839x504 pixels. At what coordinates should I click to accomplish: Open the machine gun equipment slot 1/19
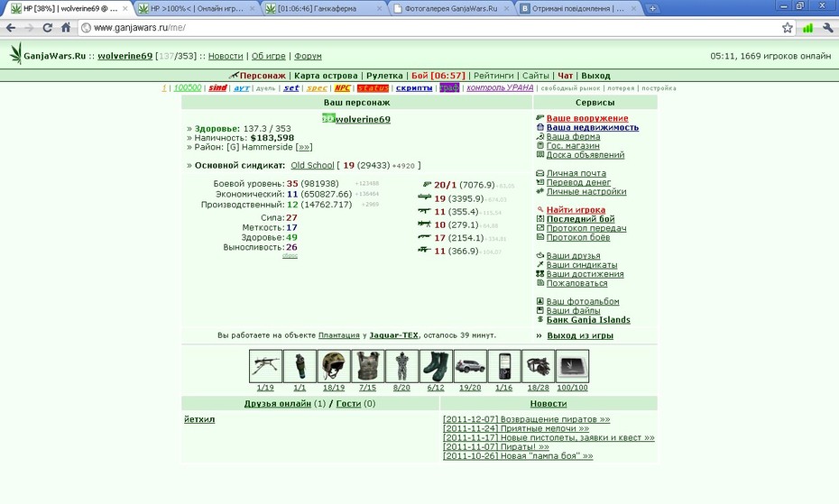click(x=265, y=366)
